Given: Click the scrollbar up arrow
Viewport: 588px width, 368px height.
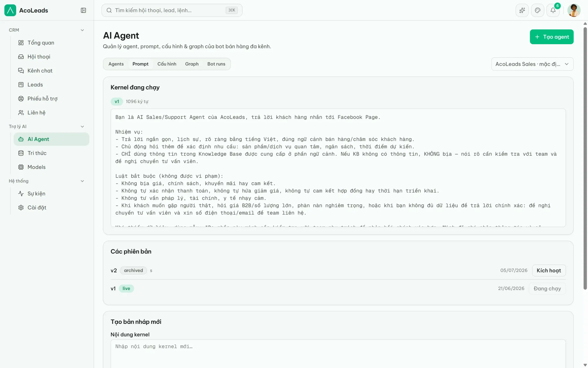Looking at the screenshot, I should click(x=585, y=24).
